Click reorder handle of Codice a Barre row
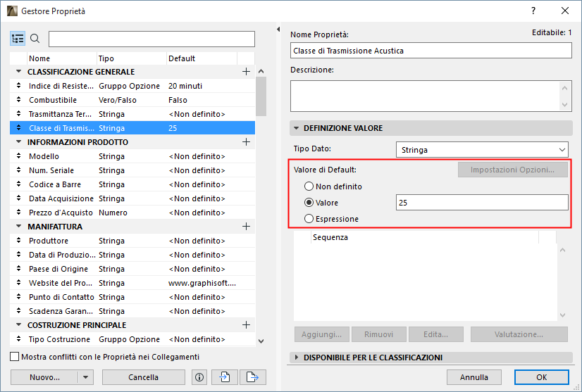This screenshot has width=582, height=392. (x=18, y=184)
